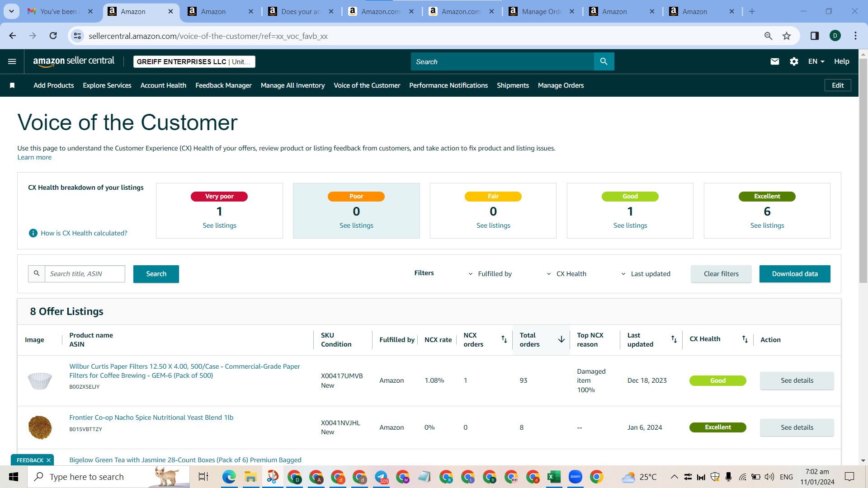This screenshot has height=488, width=868.
Task: Go to Account Health
Action: (x=163, y=85)
